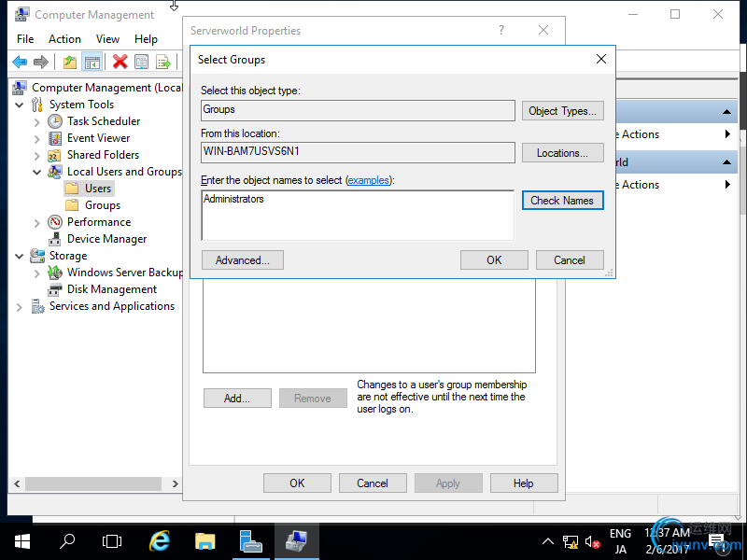
Task: Expand the Event Viewer node
Action: [37, 138]
